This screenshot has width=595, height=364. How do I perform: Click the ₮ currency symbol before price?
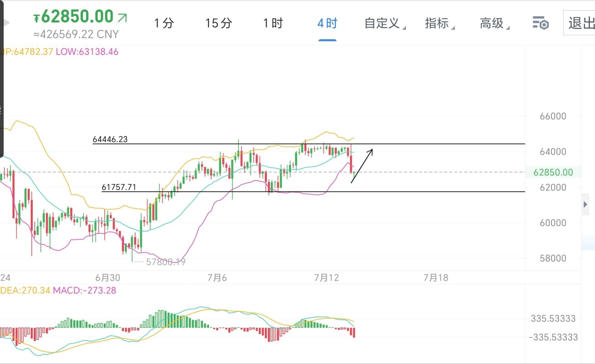[x=36, y=18]
